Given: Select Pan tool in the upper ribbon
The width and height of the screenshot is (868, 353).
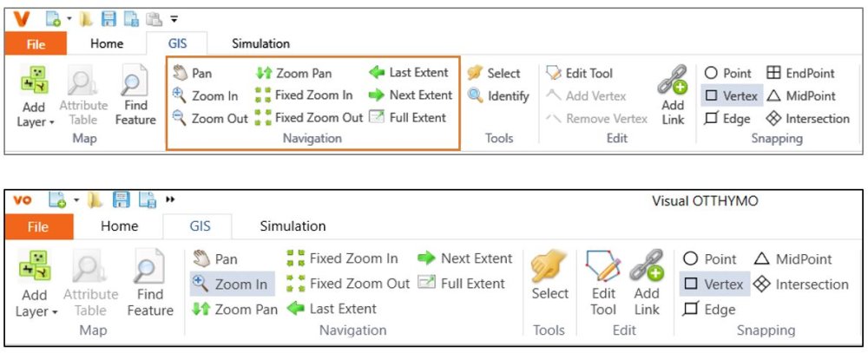Looking at the screenshot, I should pyautogui.click(x=193, y=74).
